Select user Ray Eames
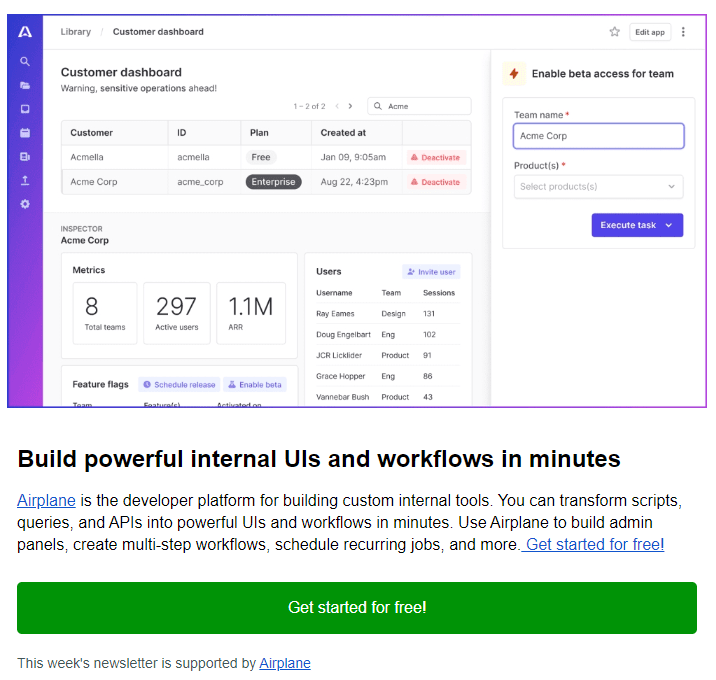Screen dimensions: 716x680 click(335, 314)
